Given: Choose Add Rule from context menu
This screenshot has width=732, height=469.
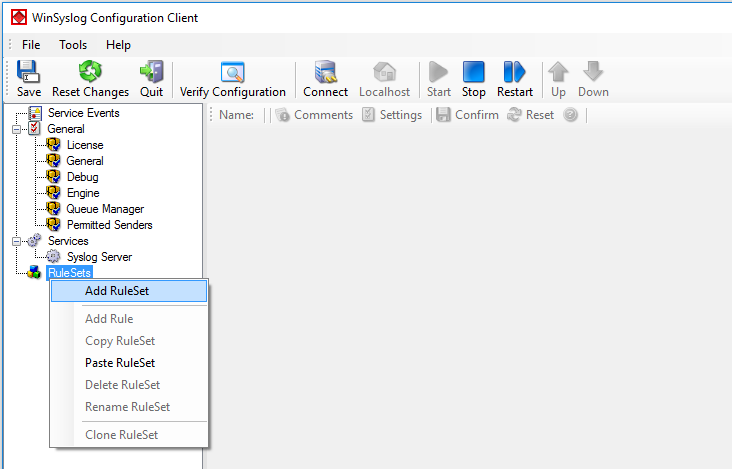Looking at the screenshot, I should click(129, 319).
